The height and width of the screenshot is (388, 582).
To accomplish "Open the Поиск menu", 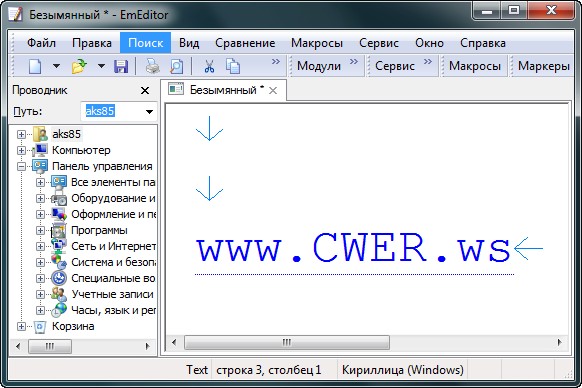I will tap(146, 43).
